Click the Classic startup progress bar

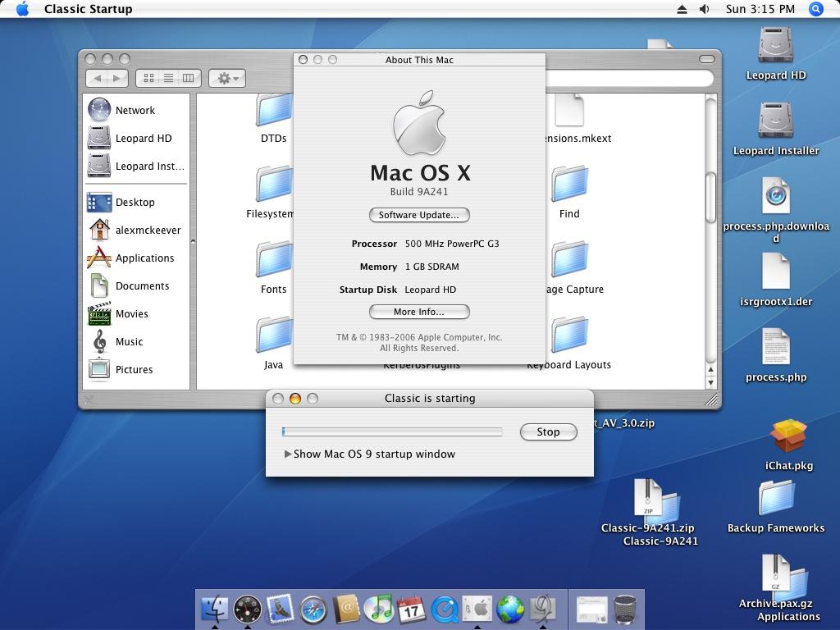(392, 431)
